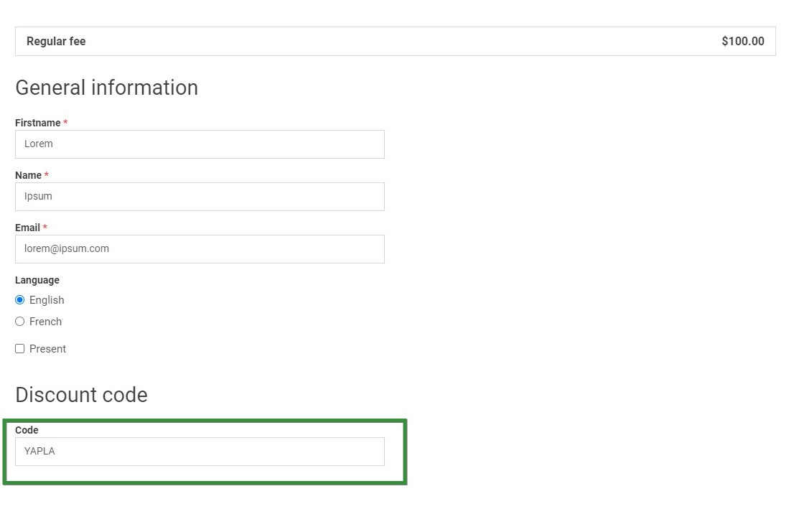Click the Regular fee text
The width and height of the screenshot is (794, 532).
pyautogui.click(x=56, y=42)
